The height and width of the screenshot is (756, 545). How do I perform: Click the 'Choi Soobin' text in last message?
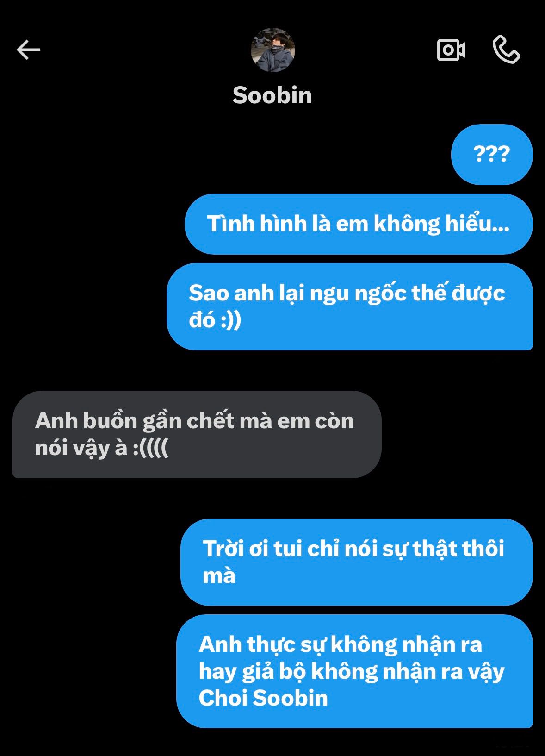263,698
